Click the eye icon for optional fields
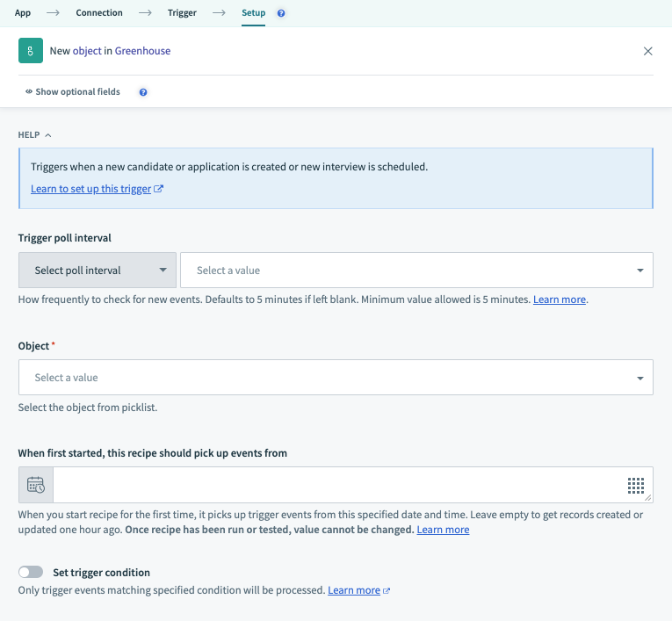This screenshot has width=672, height=621. click(x=29, y=92)
